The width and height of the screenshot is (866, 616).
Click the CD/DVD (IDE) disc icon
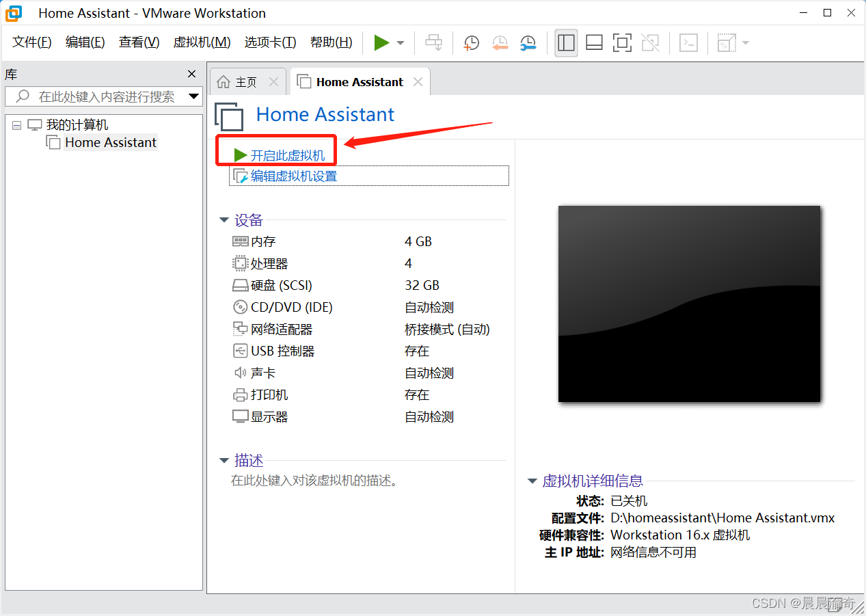[x=240, y=307]
